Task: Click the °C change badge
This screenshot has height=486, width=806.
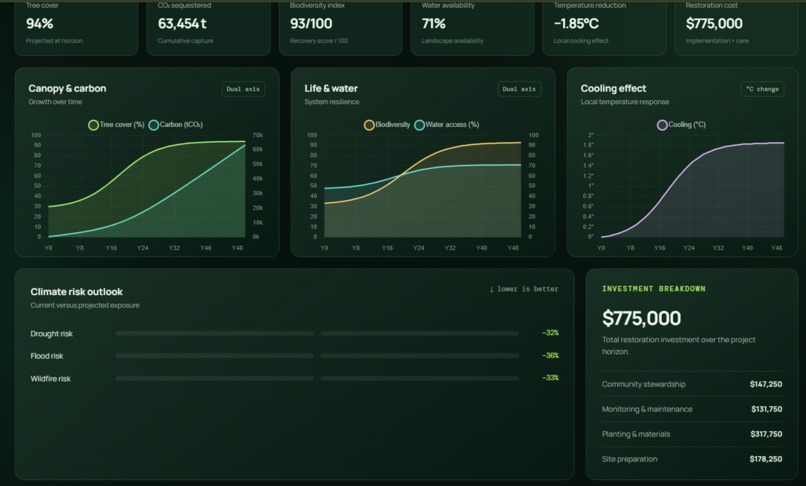Action: (x=762, y=89)
